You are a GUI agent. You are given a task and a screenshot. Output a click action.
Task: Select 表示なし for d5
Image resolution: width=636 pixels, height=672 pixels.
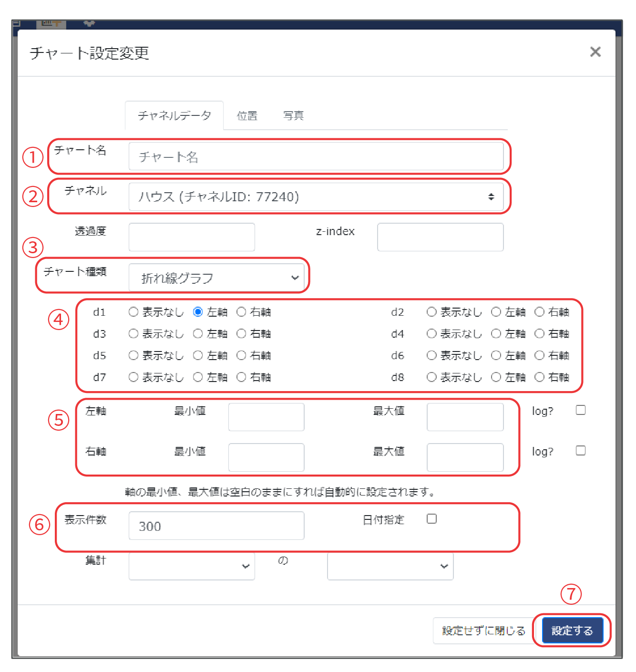point(133,355)
